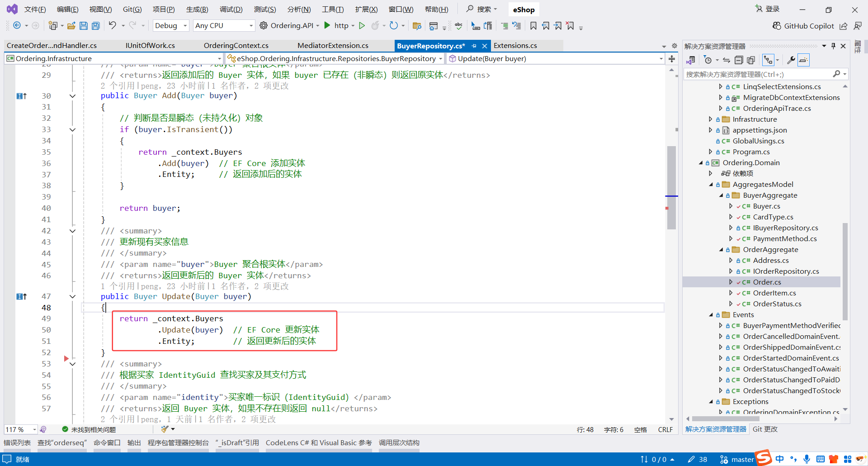Select the Git 更改 panel tab
This screenshot has height=466, width=868.
764,429
